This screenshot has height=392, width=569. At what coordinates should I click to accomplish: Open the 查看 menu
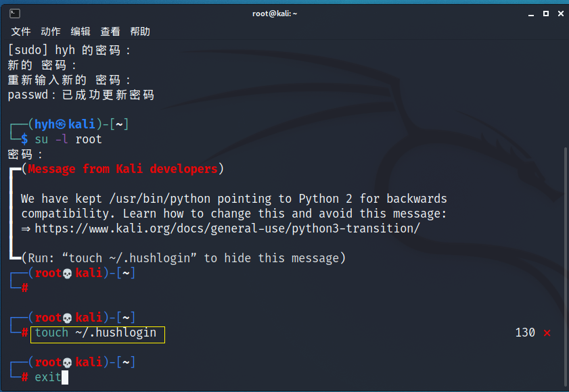tap(110, 32)
